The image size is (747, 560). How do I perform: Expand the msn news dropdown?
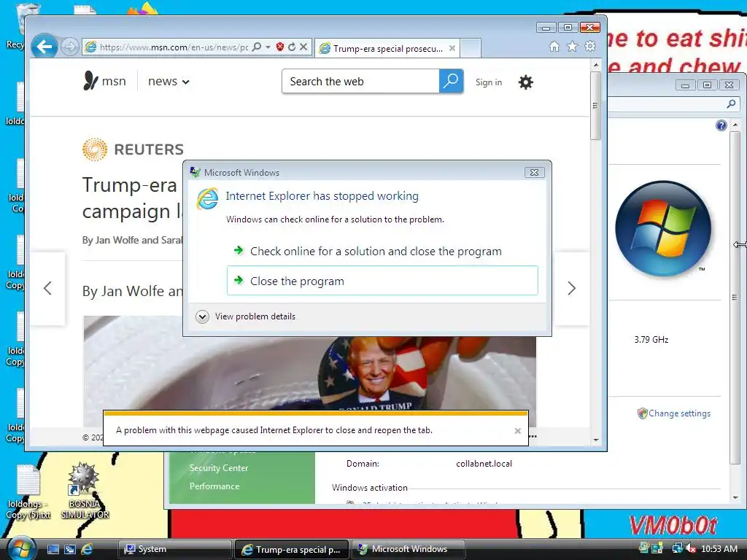[169, 82]
